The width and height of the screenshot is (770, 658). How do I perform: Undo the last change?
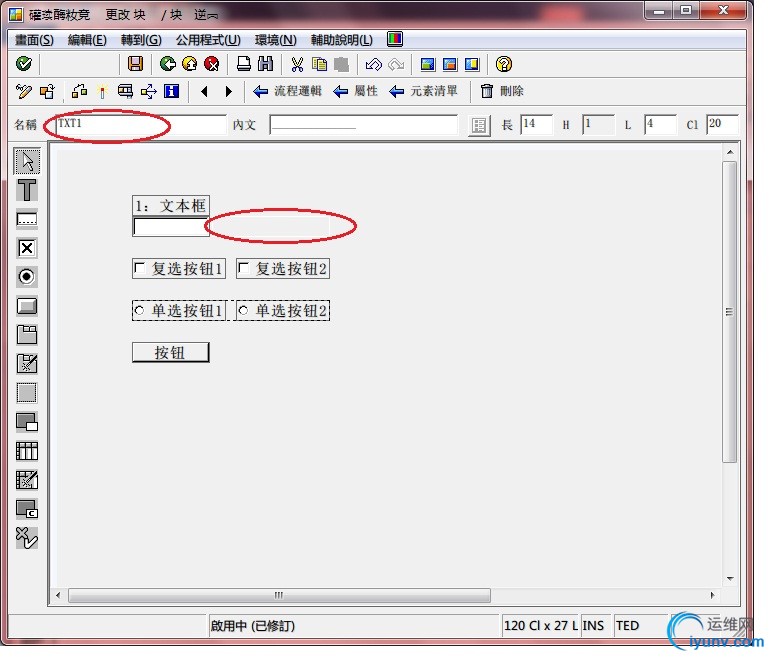click(374, 64)
